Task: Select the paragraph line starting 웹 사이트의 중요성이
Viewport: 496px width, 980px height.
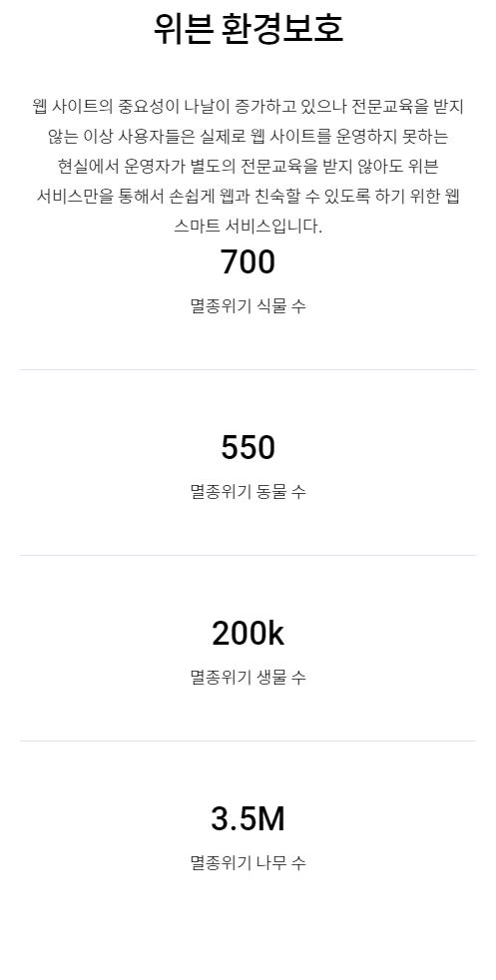Action: pyautogui.click(x=248, y=106)
